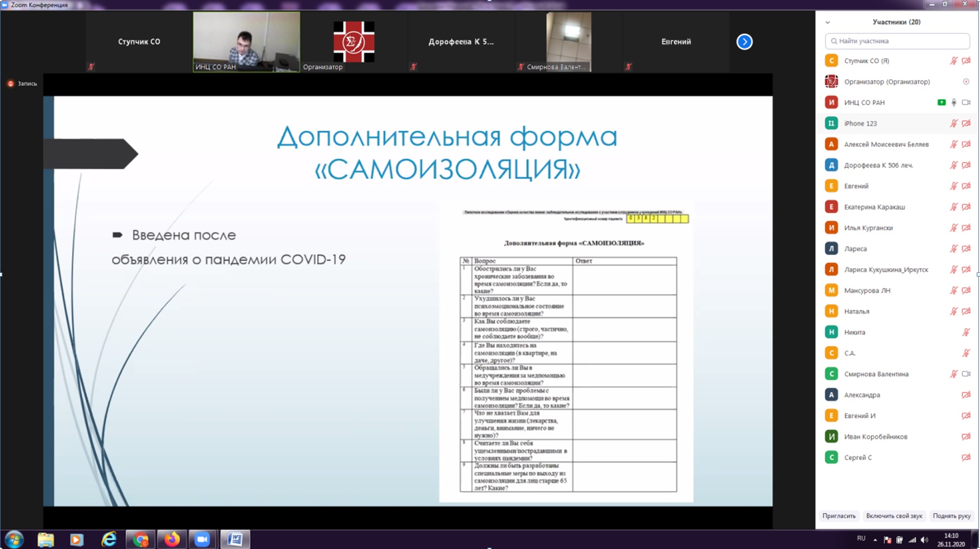Click microphone icon for ИНЦ СО РАН
Viewport: 980px width, 549px height.
click(x=953, y=102)
